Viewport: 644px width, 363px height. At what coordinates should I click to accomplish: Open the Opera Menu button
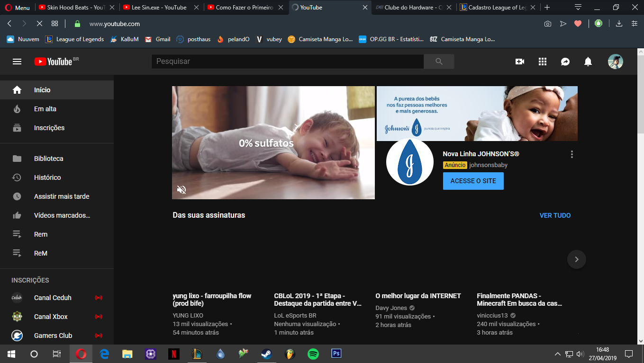(x=17, y=7)
